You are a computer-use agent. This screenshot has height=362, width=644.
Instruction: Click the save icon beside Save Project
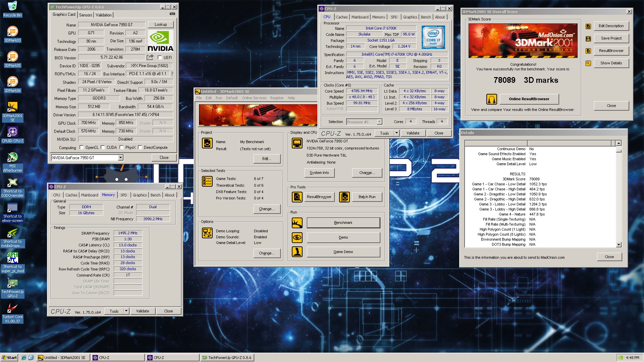click(x=588, y=39)
